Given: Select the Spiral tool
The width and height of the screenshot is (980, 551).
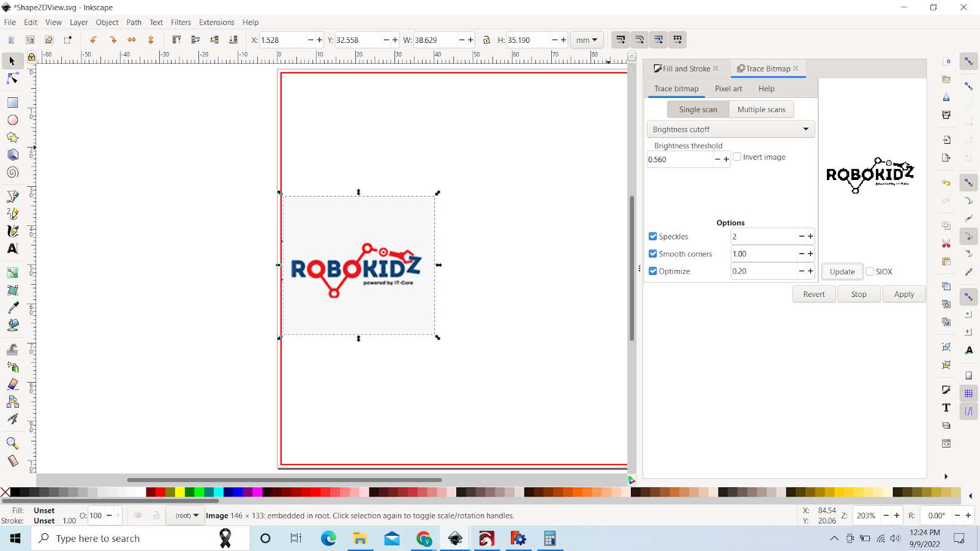Looking at the screenshot, I should tap(12, 173).
